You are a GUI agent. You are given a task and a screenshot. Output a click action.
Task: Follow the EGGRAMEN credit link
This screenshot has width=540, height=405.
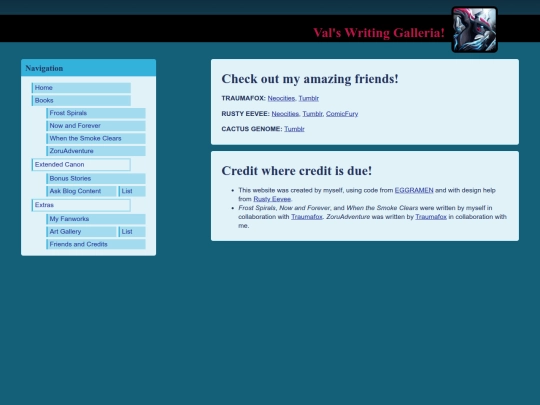414,190
